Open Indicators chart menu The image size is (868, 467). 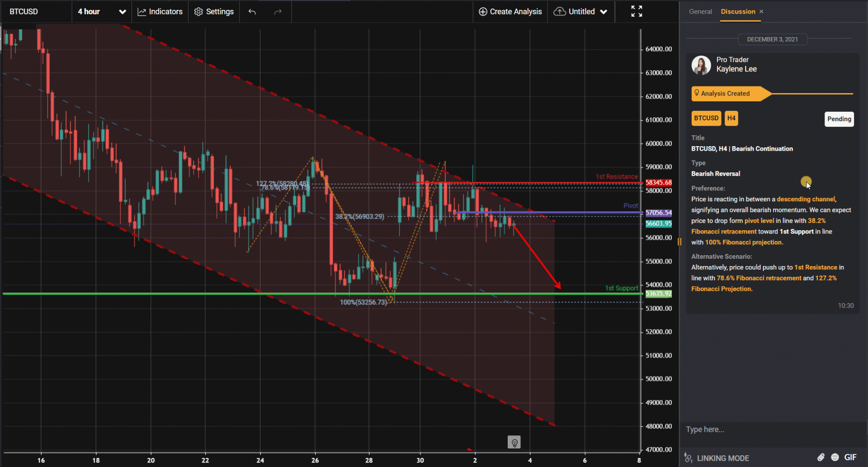point(160,12)
